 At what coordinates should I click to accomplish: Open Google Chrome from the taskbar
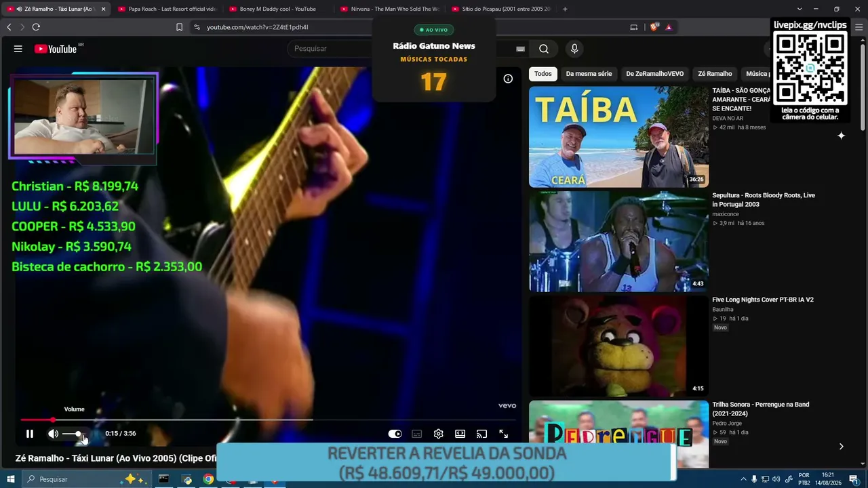208,479
